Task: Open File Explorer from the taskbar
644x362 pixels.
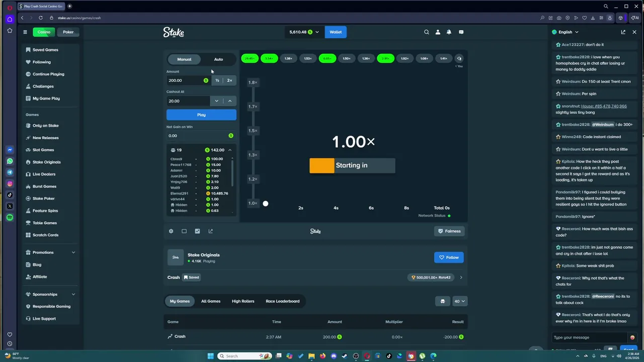Action: (x=311, y=356)
